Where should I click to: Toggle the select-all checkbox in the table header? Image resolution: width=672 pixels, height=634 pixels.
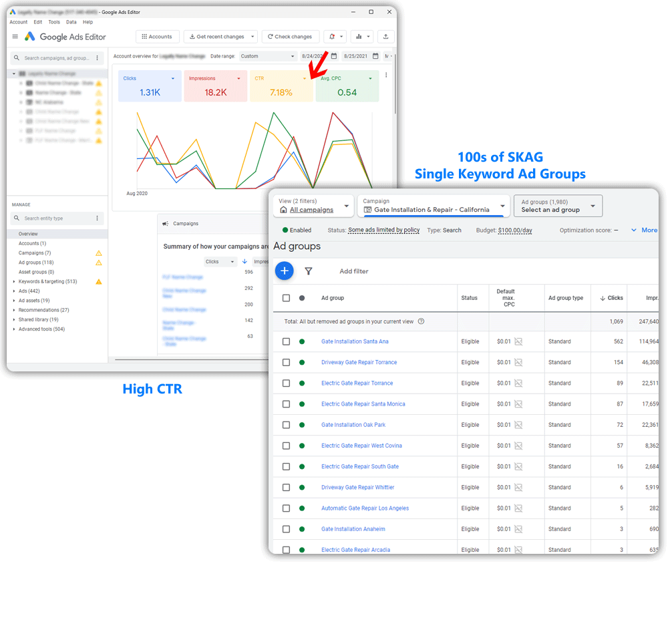coord(286,298)
